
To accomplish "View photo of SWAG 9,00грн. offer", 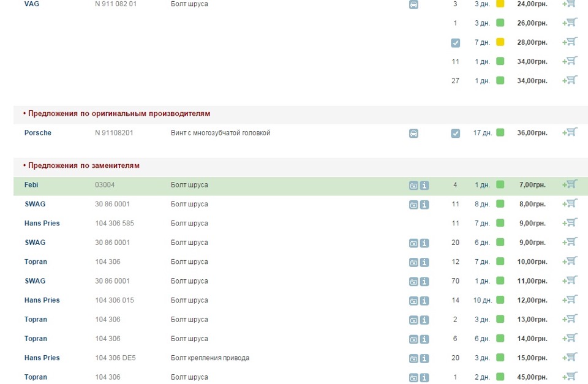I will 413,243.
